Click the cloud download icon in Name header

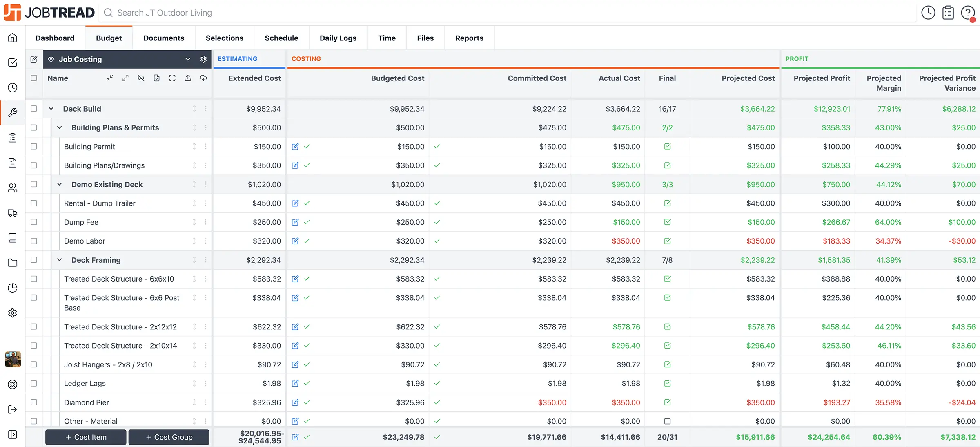point(203,78)
